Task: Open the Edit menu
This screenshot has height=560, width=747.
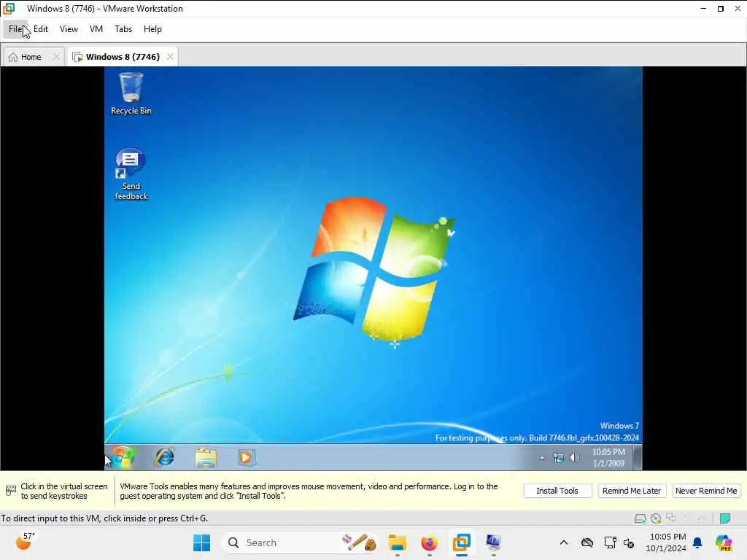Action: (41, 29)
